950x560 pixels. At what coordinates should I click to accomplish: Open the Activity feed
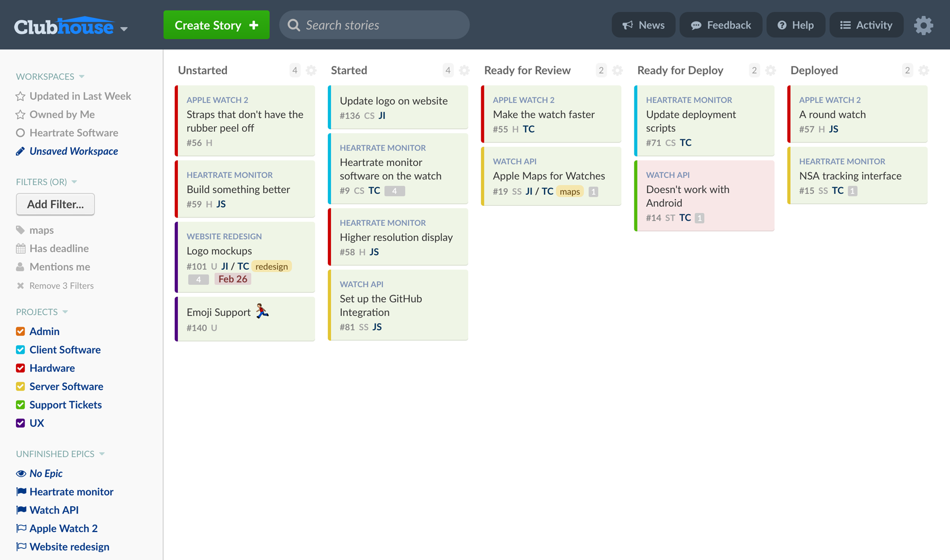coord(866,25)
